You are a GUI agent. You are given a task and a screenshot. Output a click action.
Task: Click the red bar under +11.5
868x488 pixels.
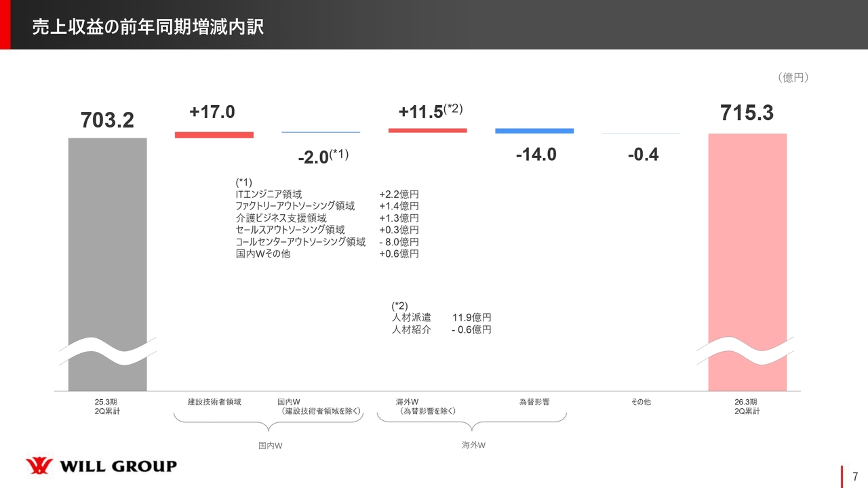[x=427, y=129]
